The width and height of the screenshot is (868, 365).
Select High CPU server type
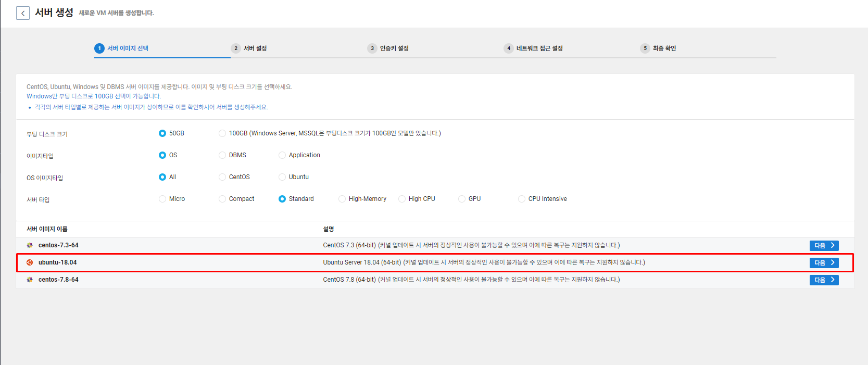pyautogui.click(x=402, y=199)
